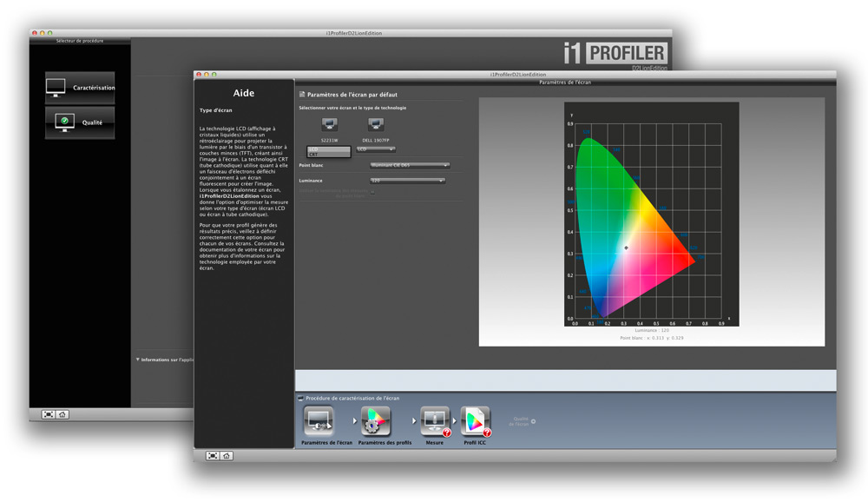
Task: Toggle full screen in the front window
Action: click(213, 455)
